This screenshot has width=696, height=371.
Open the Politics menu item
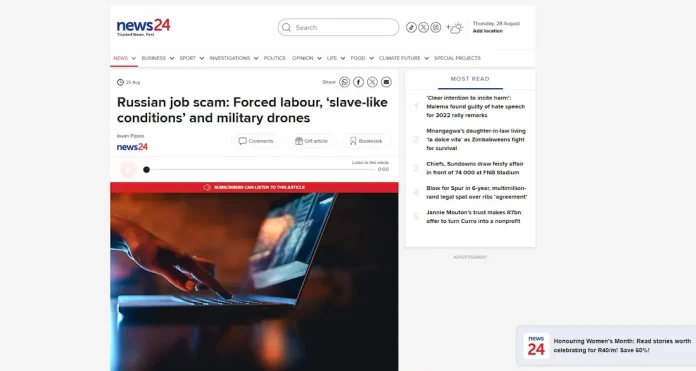pos(274,58)
